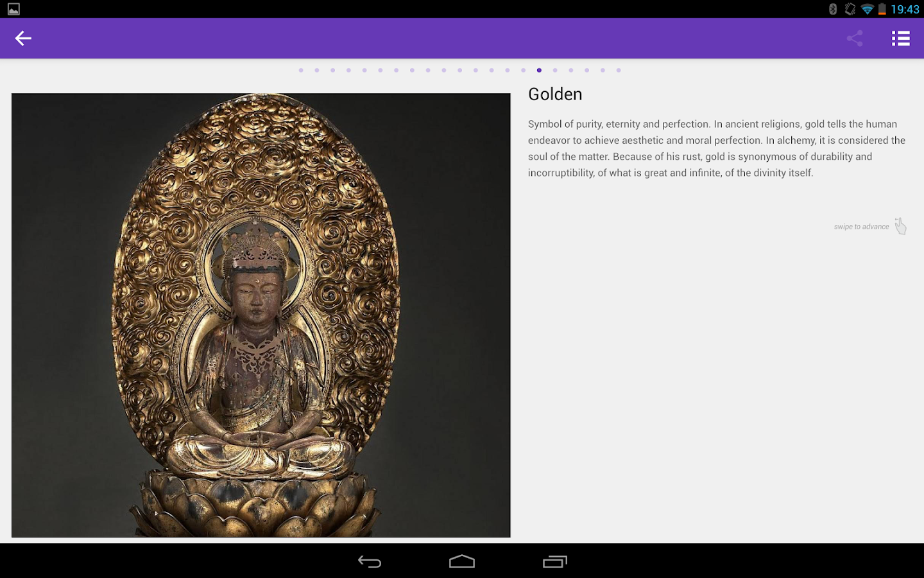Go back using the white arrow in purple bar
This screenshot has width=924, height=578.
pyautogui.click(x=23, y=39)
